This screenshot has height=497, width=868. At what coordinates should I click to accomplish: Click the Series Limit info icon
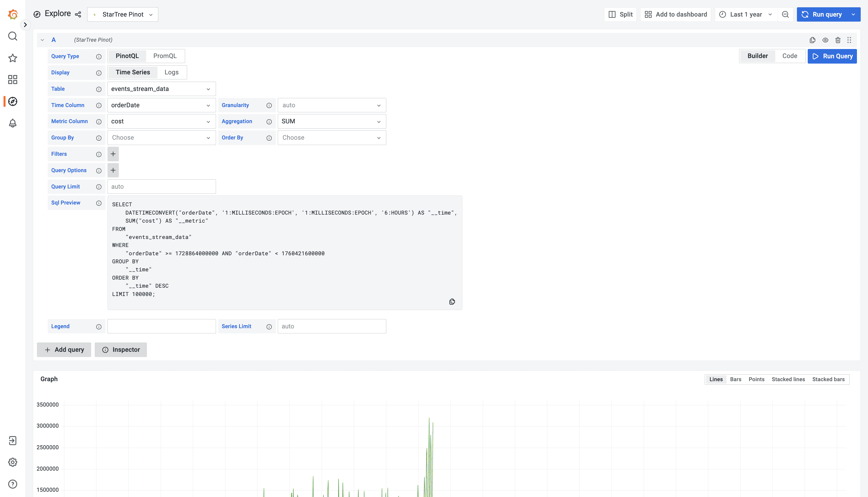[x=269, y=327]
